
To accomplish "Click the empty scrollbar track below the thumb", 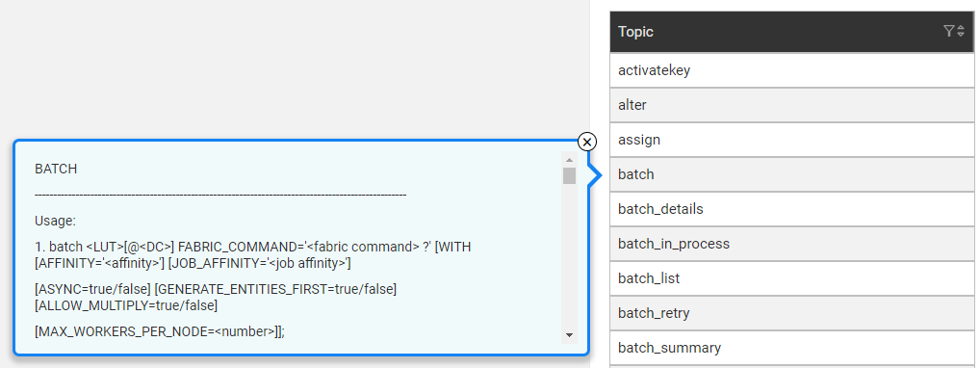I will coord(569,255).
